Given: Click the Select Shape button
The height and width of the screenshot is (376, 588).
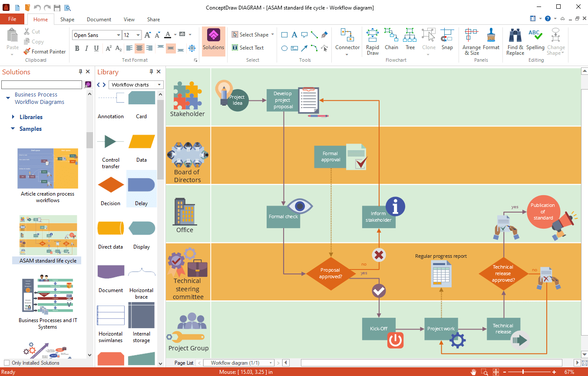Looking at the screenshot, I should [x=252, y=34].
